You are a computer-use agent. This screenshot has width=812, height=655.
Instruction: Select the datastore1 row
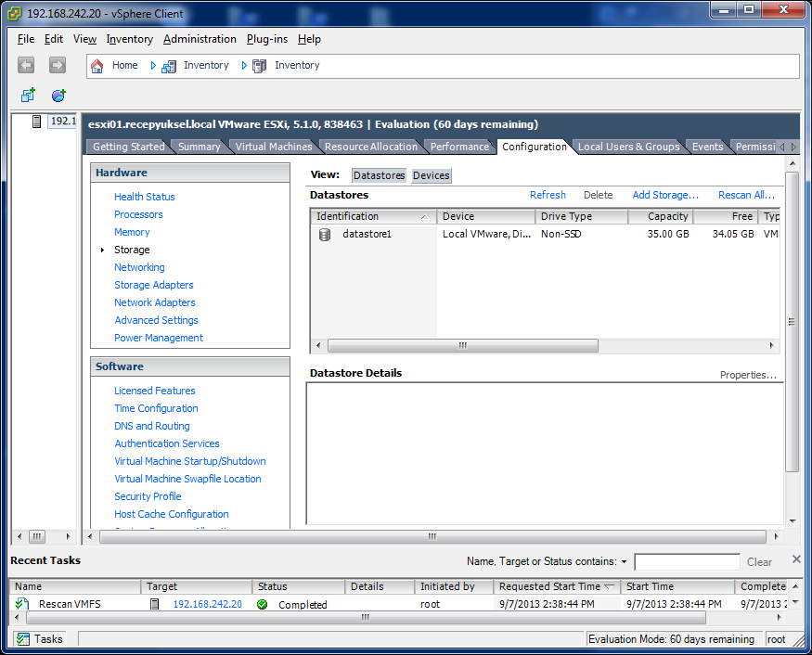[x=545, y=234]
